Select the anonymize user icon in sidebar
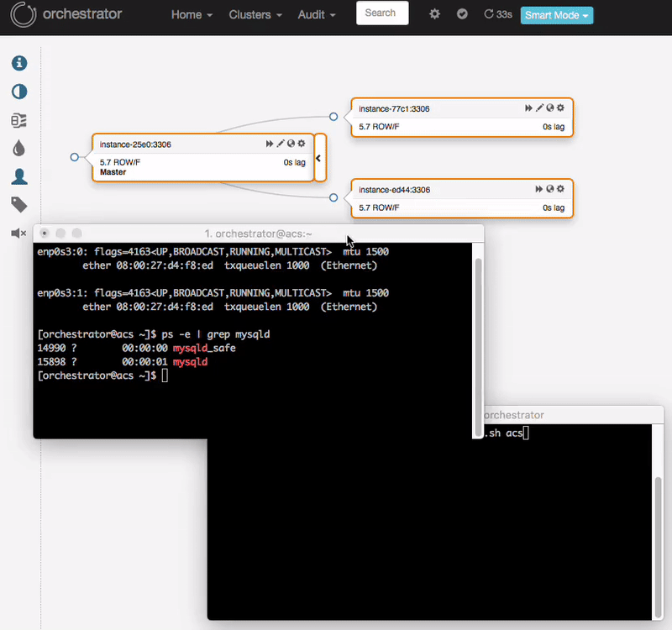672x630 pixels. [18, 176]
